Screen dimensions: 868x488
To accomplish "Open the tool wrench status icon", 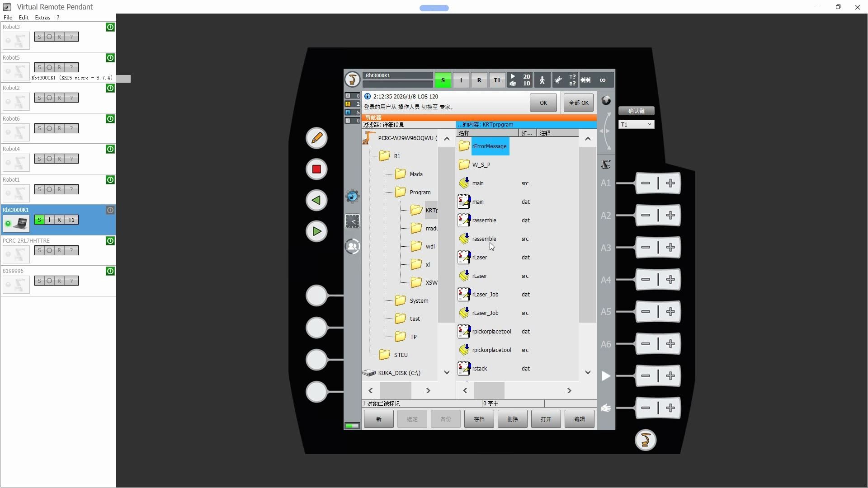I will tap(559, 80).
